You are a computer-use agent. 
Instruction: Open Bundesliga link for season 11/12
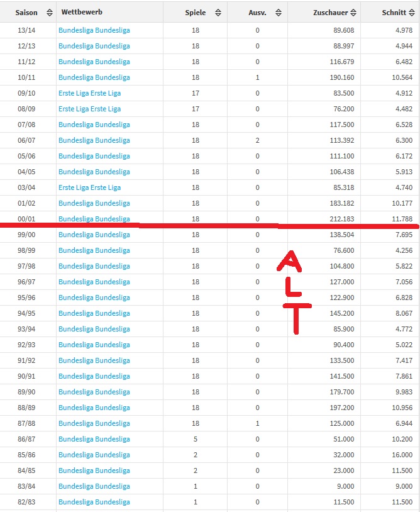tap(94, 62)
